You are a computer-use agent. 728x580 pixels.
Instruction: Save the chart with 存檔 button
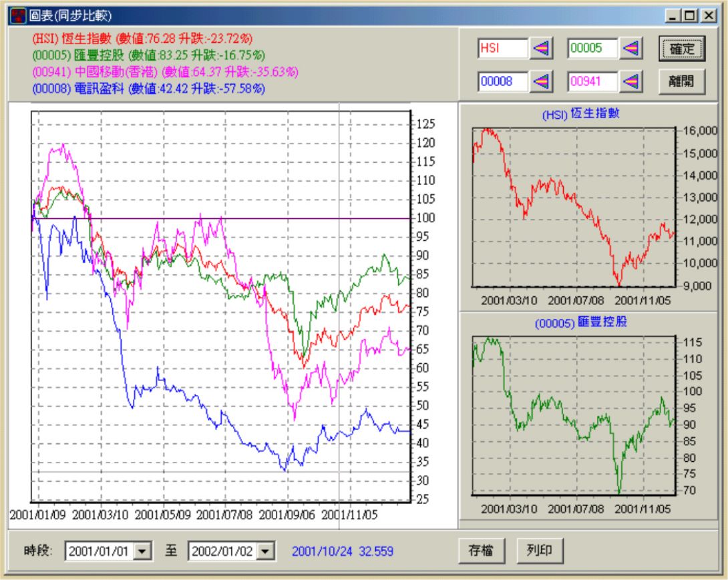coord(482,551)
